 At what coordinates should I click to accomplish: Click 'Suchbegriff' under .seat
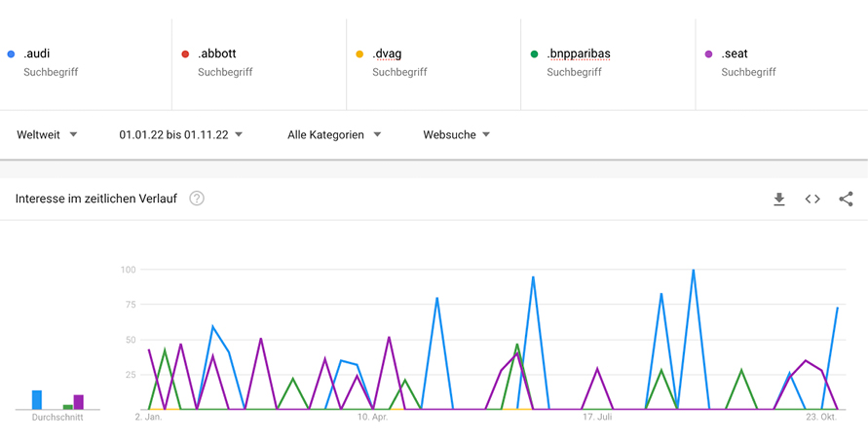click(748, 72)
